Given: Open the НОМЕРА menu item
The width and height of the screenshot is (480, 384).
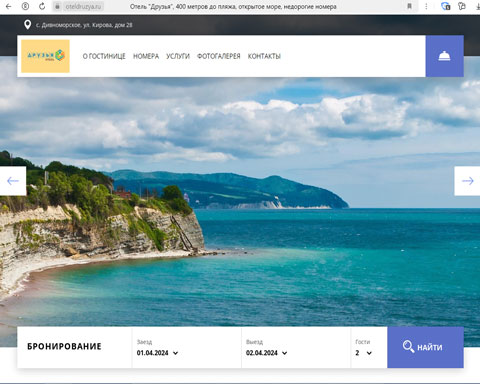Looking at the screenshot, I should pos(146,56).
